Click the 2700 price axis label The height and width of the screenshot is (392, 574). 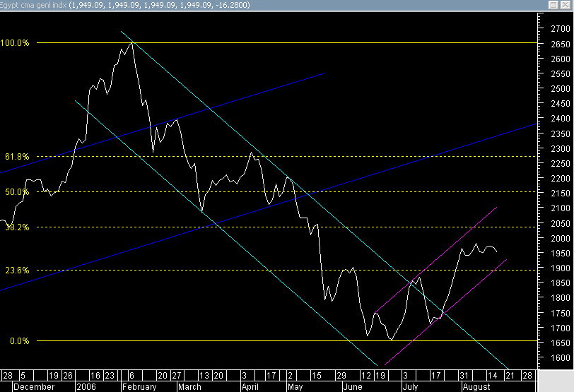coord(561,28)
